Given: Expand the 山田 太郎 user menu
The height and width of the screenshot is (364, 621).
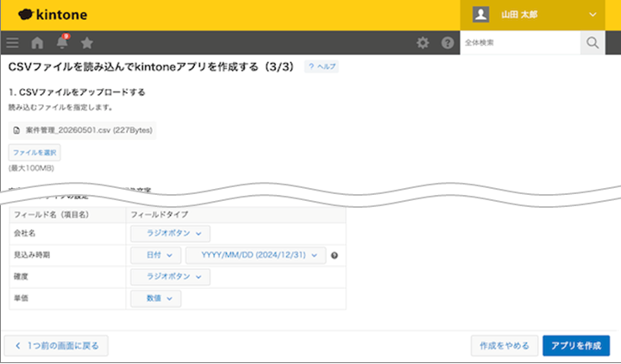Looking at the screenshot, I should (x=532, y=15).
